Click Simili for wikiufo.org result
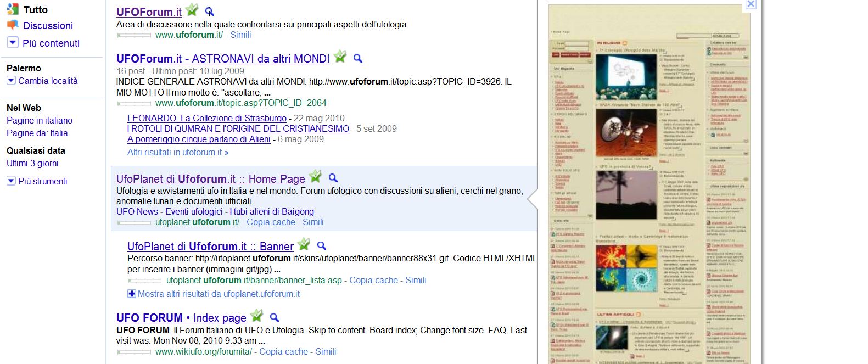Image resolution: width=868 pixels, height=364 pixels. 326,351
